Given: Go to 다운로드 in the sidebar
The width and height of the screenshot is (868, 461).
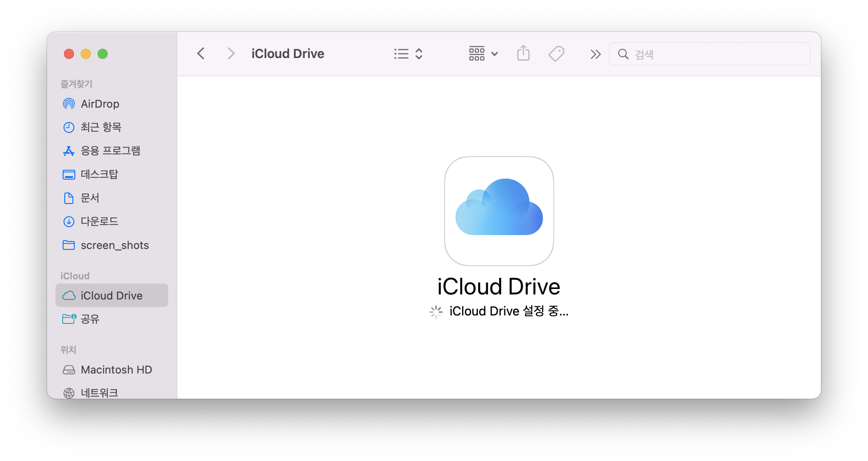Looking at the screenshot, I should pos(99,222).
